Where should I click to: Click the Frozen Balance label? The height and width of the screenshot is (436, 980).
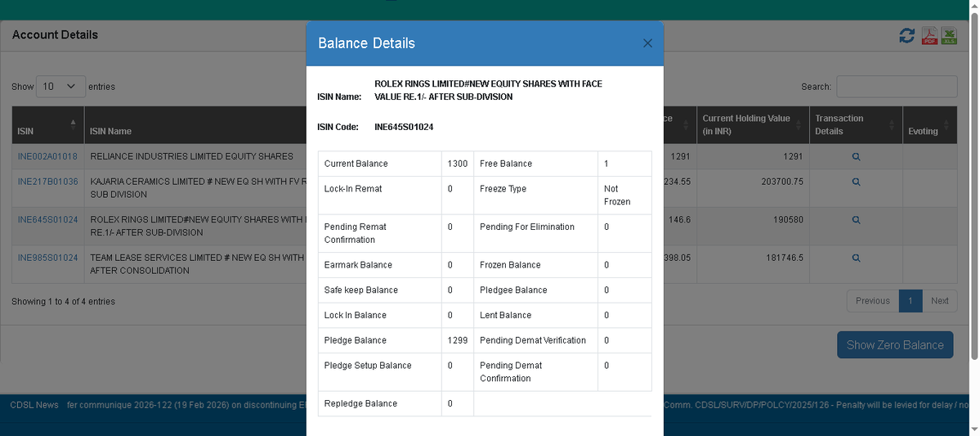(510, 264)
